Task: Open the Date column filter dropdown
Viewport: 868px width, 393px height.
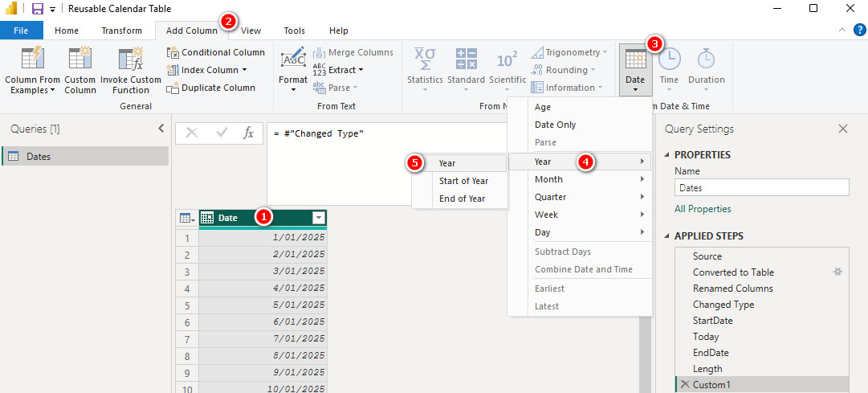Action: (319, 218)
